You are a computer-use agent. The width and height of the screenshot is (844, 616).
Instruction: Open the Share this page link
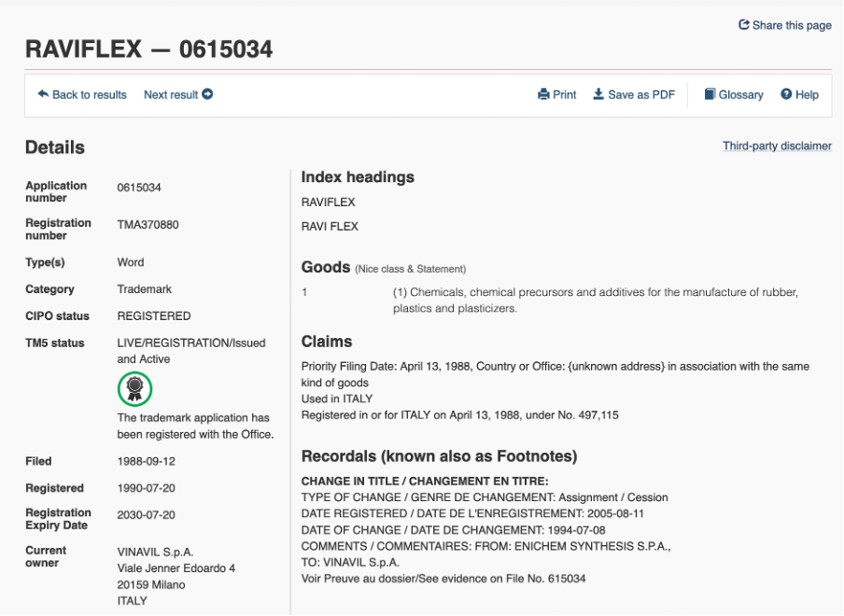point(785,25)
